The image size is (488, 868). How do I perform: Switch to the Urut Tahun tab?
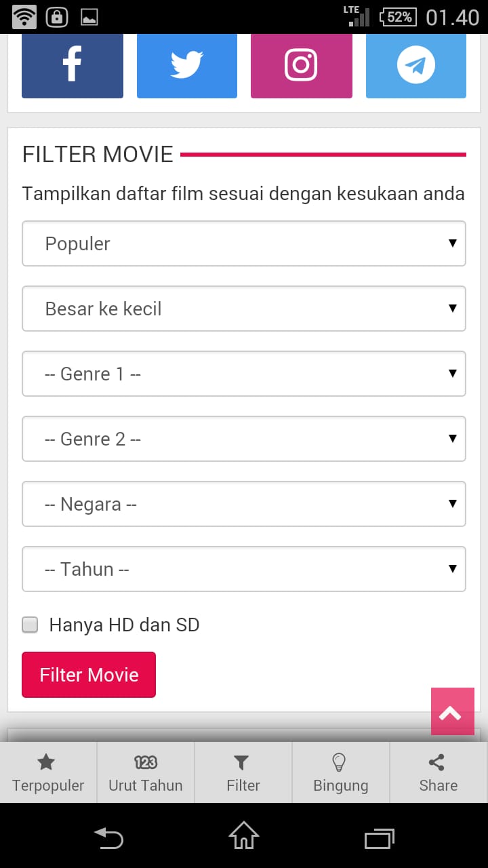tap(146, 772)
